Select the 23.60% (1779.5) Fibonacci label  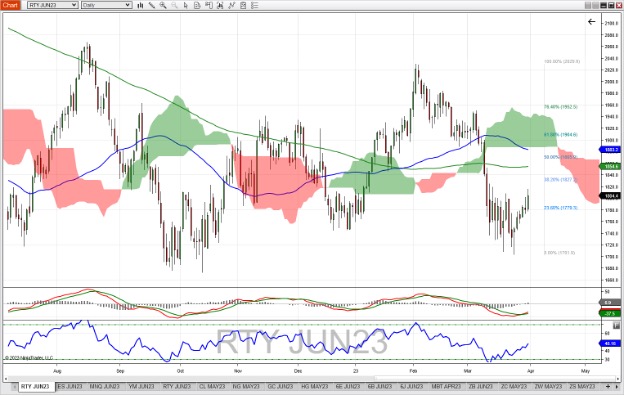pyautogui.click(x=561, y=208)
